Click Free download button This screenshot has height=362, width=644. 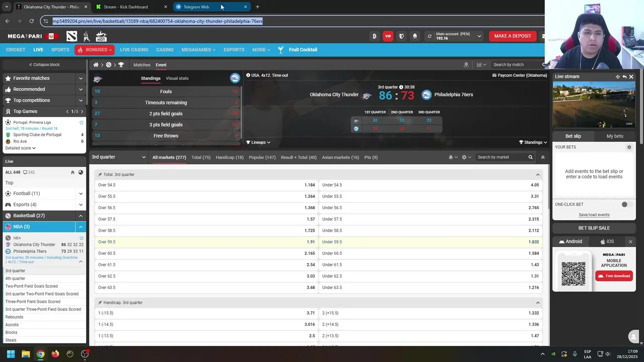[x=614, y=276]
